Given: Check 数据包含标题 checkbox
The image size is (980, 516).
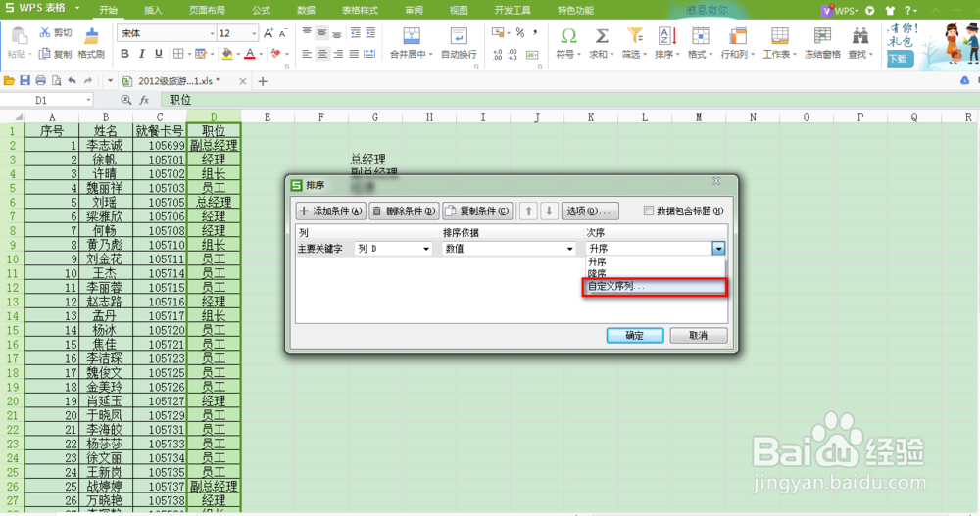Looking at the screenshot, I should coord(649,211).
